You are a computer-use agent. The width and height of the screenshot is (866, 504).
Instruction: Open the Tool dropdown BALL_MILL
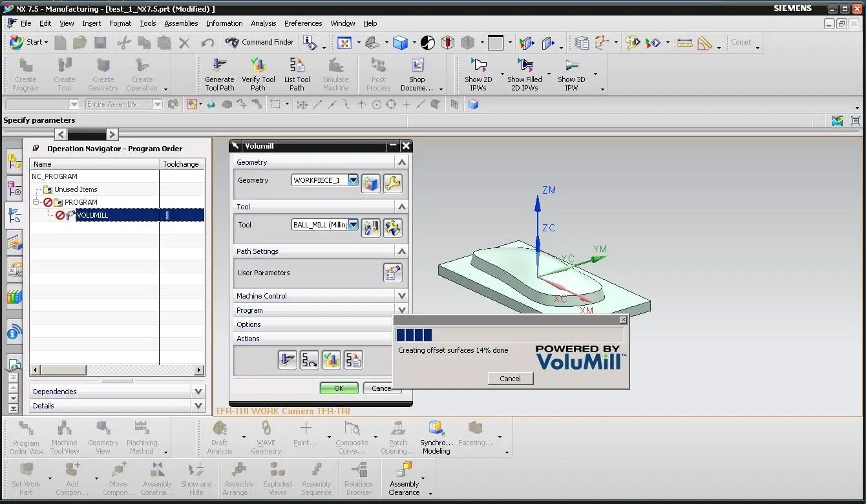click(353, 225)
